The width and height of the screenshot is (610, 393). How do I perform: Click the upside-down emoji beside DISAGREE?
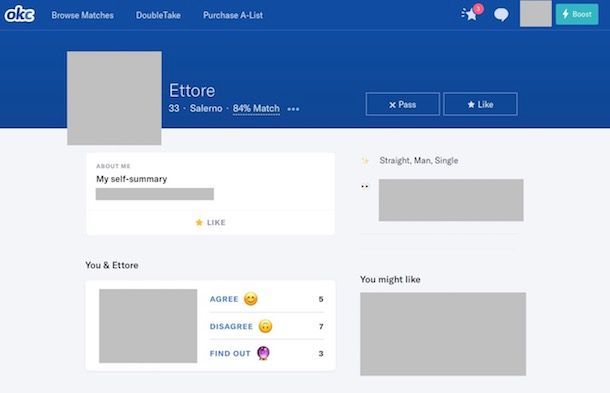pos(265,326)
